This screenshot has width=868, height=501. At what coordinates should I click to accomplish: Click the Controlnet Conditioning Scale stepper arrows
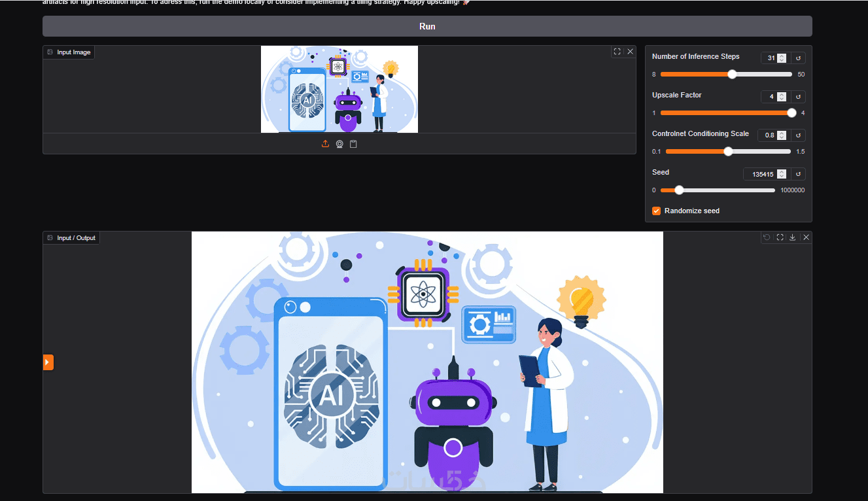pos(782,135)
